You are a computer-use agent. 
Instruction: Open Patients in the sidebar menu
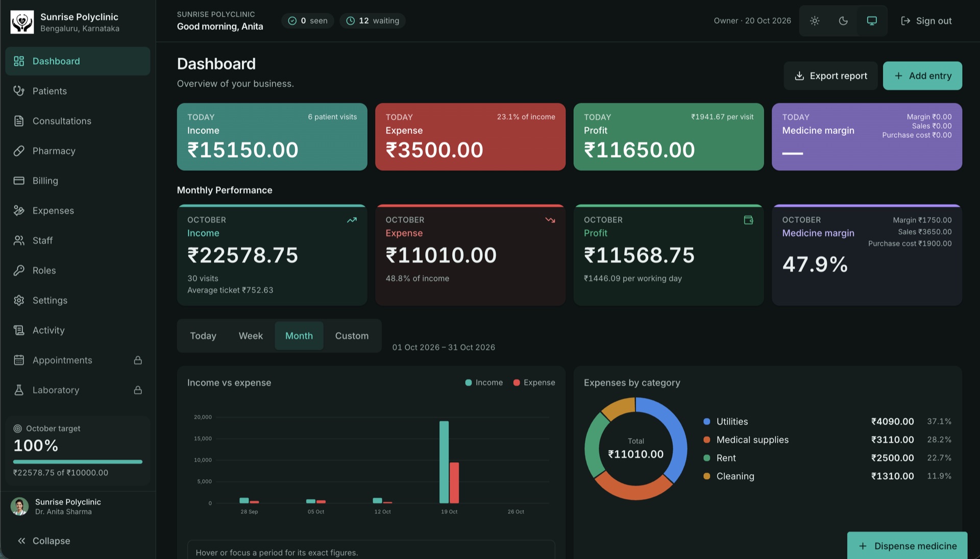[x=78, y=91]
